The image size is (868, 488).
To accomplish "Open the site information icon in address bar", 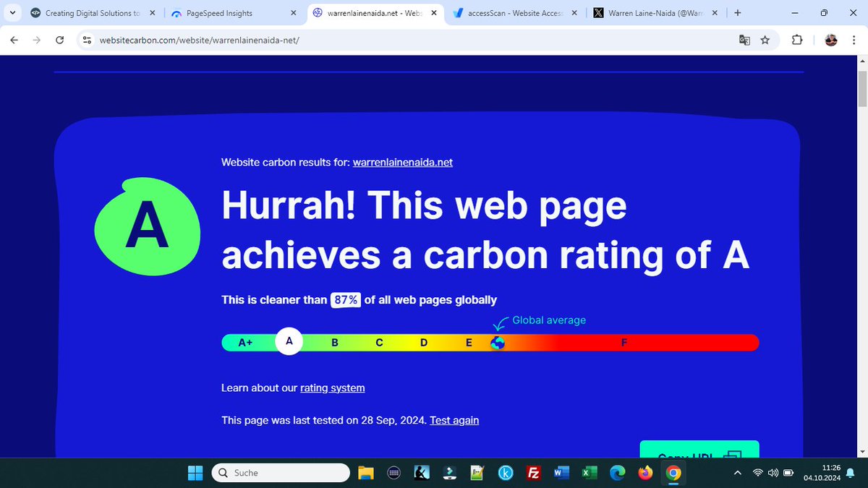I will tap(86, 40).
